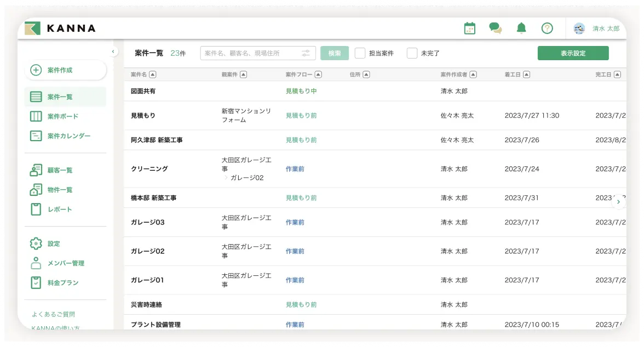Open 顧客一覧 in sidebar menu
Image resolution: width=644 pixels, height=347 pixels.
click(66, 170)
